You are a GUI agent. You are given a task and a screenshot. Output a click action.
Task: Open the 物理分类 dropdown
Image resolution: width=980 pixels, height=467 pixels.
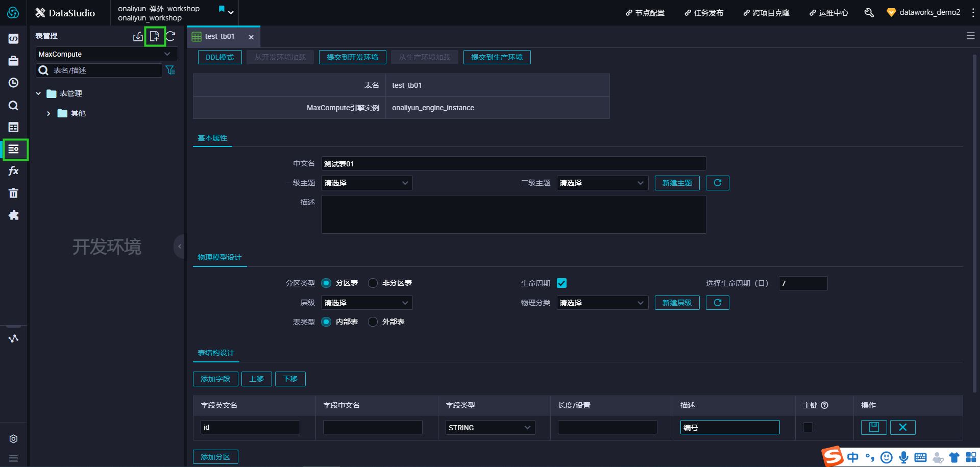tap(602, 303)
